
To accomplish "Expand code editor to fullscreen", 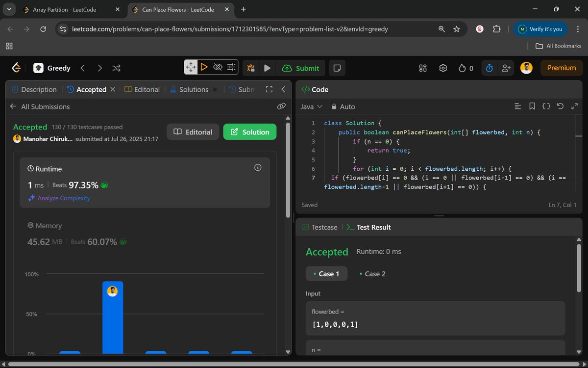I will pyautogui.click(x=575, y=106).
